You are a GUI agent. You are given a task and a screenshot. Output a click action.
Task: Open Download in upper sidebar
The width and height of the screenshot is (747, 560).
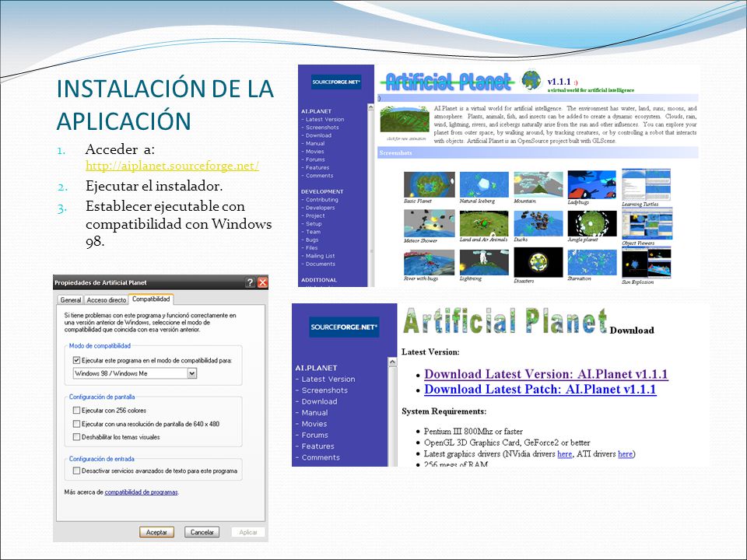(318, 135)
